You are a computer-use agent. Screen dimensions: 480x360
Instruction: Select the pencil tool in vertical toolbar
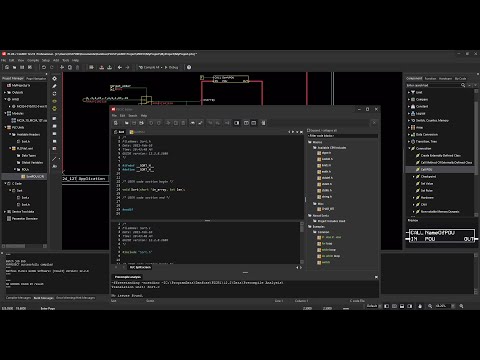pos(54,86)
